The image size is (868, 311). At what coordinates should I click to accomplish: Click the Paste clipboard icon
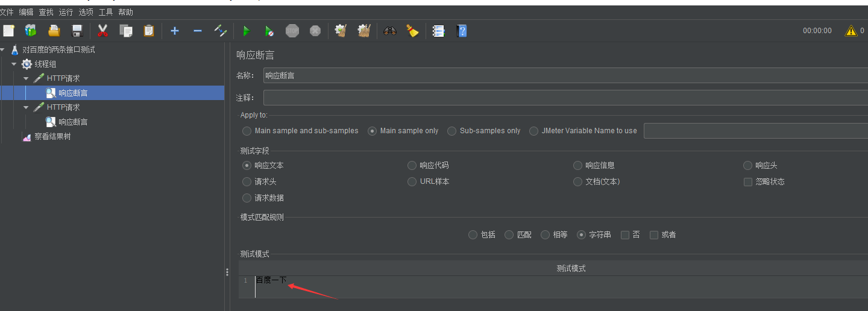(149, 31)
